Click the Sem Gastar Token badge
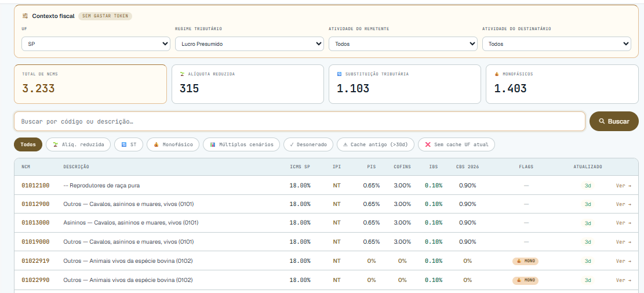The width and height of the screenshot is (644, 293). [105, 16]
